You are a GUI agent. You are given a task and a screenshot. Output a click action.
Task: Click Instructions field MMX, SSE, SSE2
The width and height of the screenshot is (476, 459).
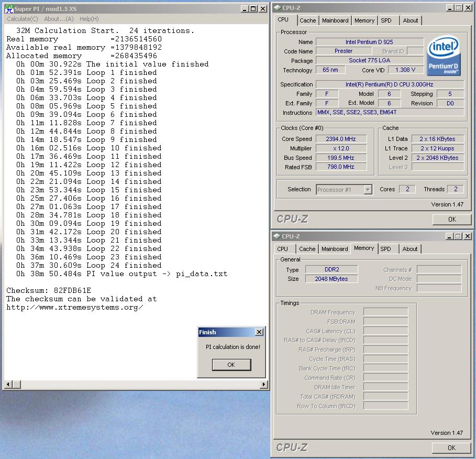(x=390, y=113)
